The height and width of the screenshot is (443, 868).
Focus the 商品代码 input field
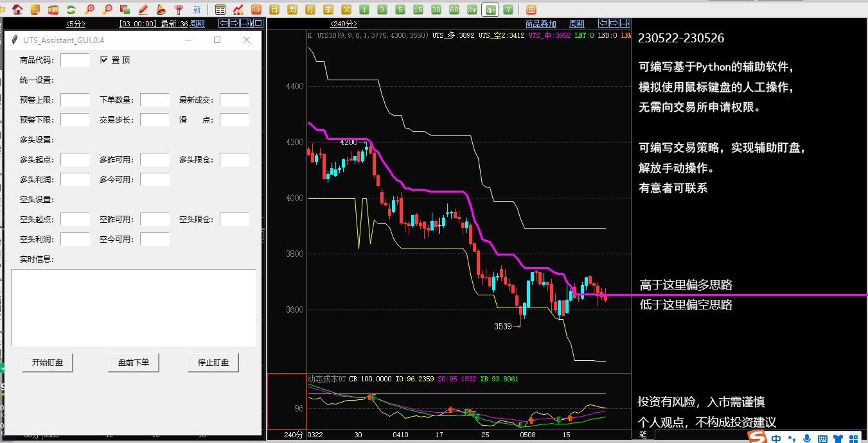pos(75,60)
